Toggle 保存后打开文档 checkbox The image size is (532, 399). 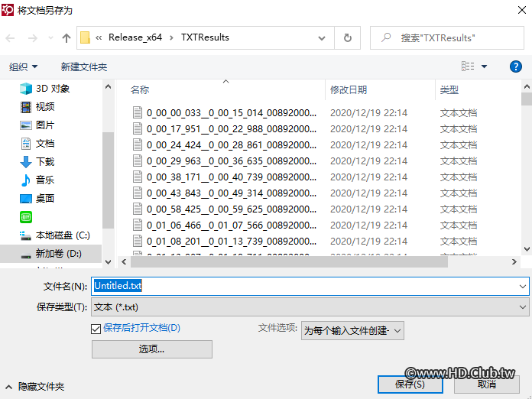point(96,329)
